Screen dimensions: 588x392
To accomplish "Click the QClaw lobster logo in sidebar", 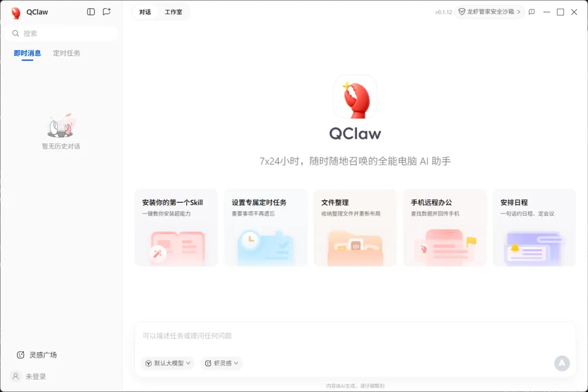I will pos(16,13).
